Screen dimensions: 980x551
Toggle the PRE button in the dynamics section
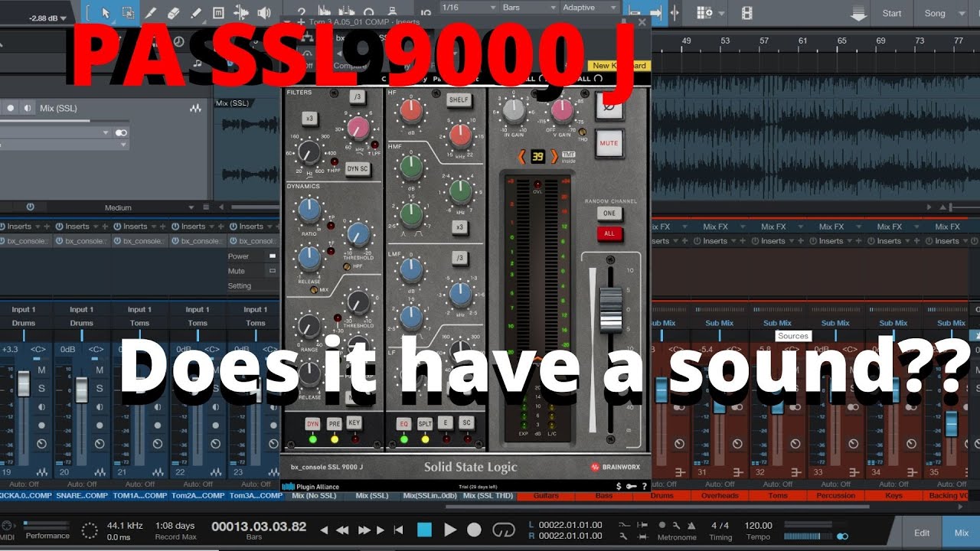pyautogui.click(x=334, y=423)
